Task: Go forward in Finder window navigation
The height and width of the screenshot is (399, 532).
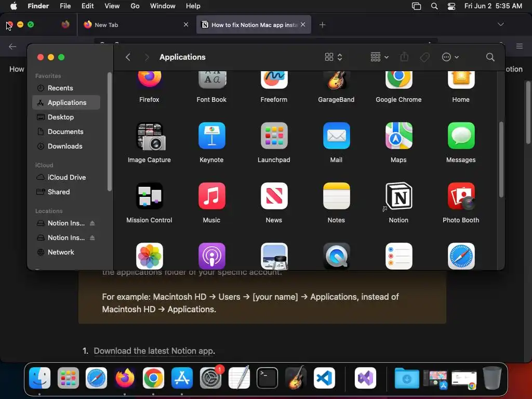Action: coord(147,57)
